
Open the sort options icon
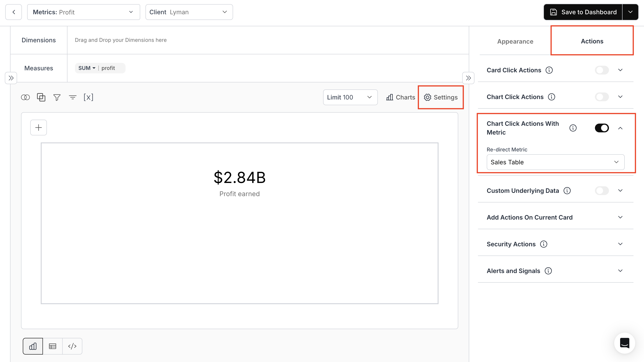pyautogui.click(x=73, y=97)
